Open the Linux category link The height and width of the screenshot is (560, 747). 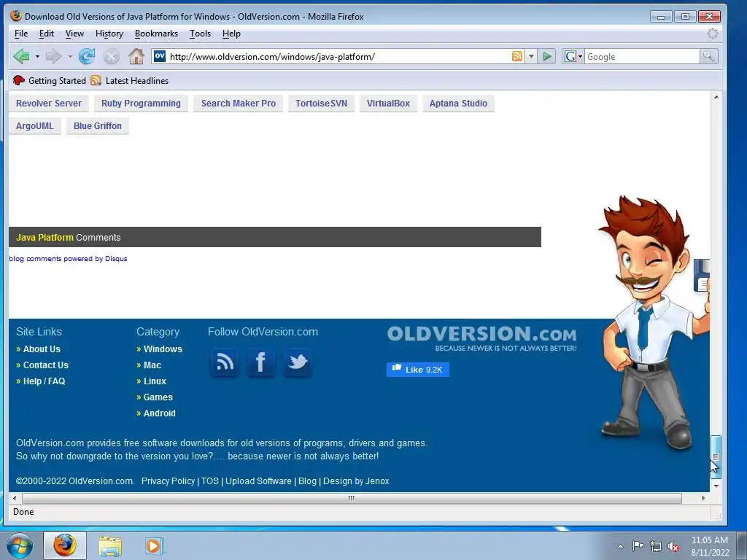[x=155, y=381]
